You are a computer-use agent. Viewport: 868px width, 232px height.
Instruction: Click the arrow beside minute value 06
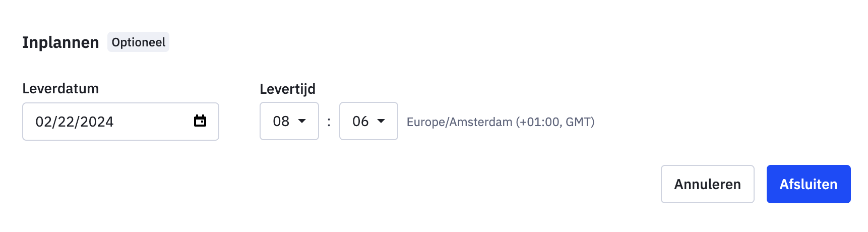381,121
